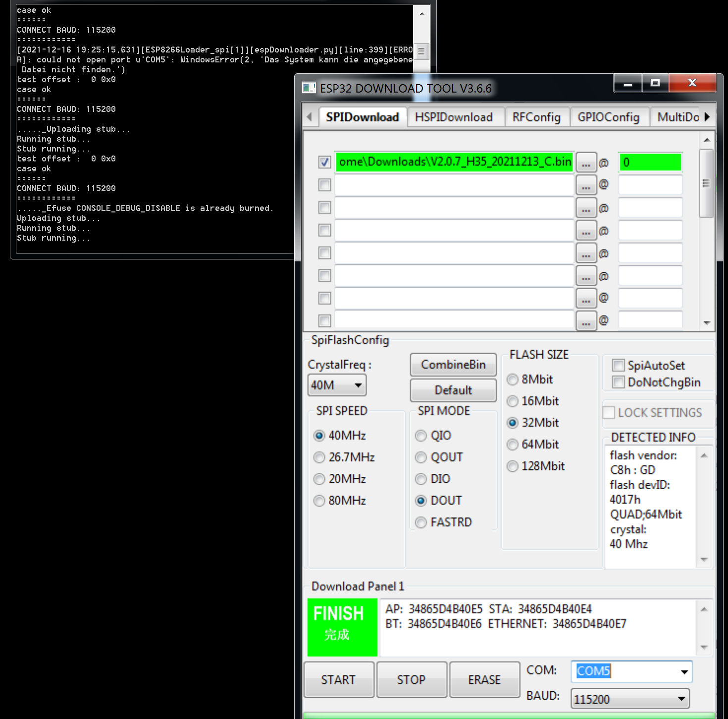Open file browse button for second row
Viewport: 728px width, 719px height.
coord(586,185)
